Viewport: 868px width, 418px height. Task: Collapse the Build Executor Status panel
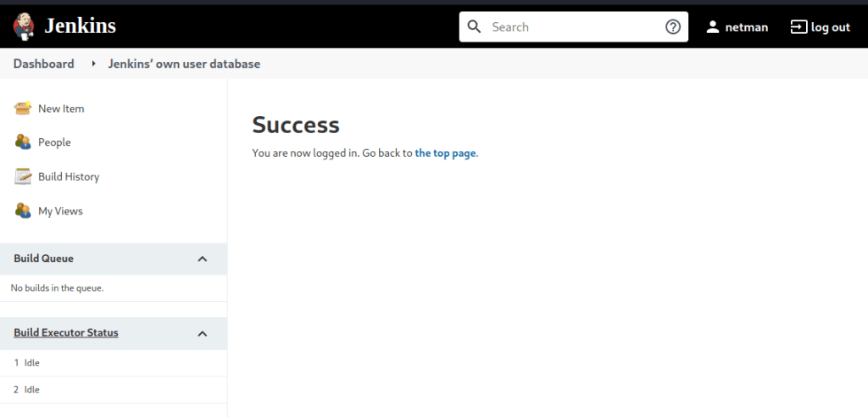pos(203,333)
